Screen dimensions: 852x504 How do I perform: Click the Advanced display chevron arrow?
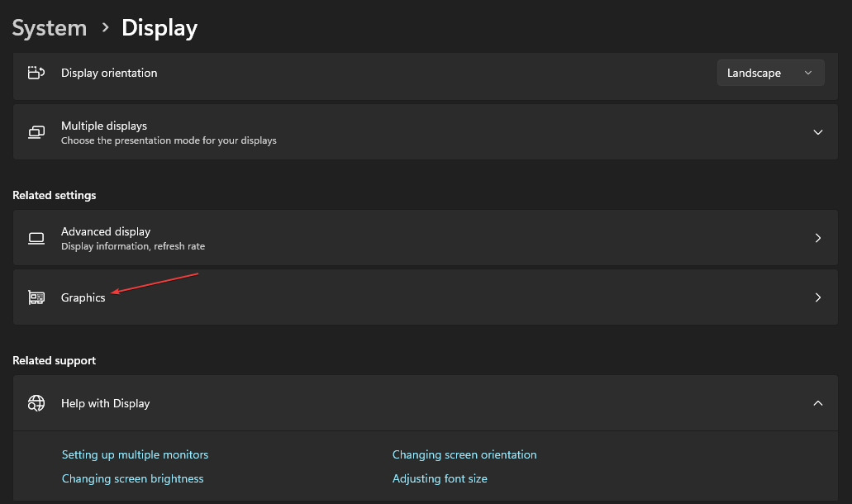pyautogui.click(x=817, y=238)
